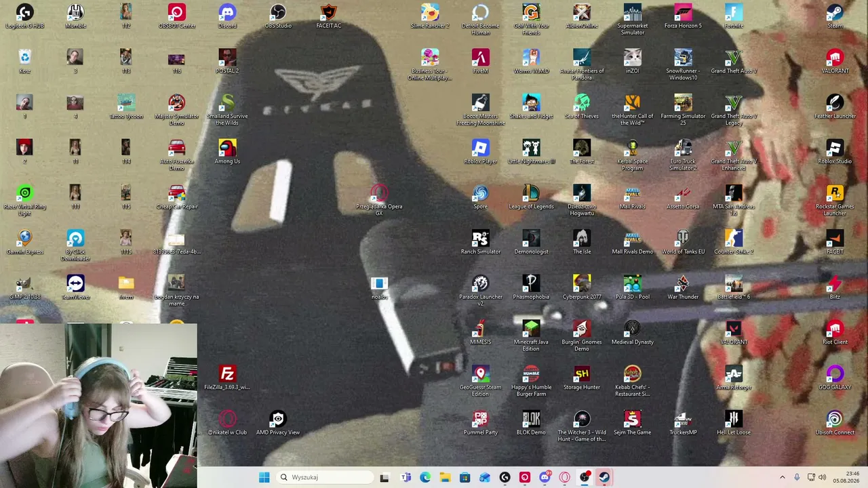Open Microsoft Edge from the taskbar
This screenshot has height=488, width=868.
[425, 477]
